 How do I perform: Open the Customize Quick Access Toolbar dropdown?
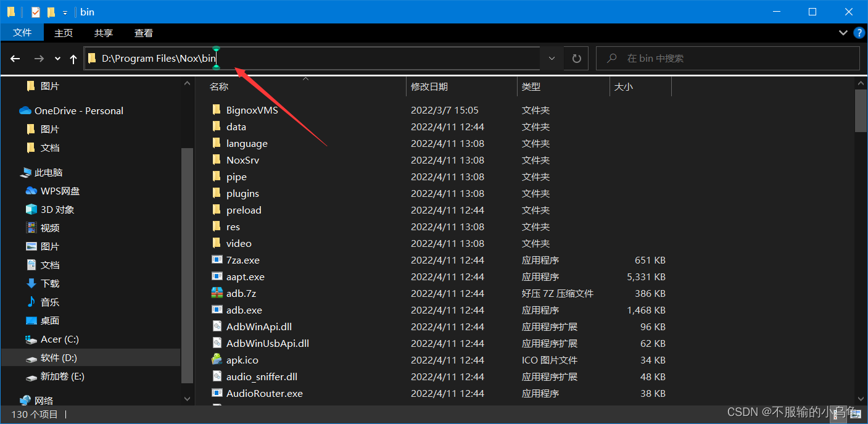tap(65, 12)
